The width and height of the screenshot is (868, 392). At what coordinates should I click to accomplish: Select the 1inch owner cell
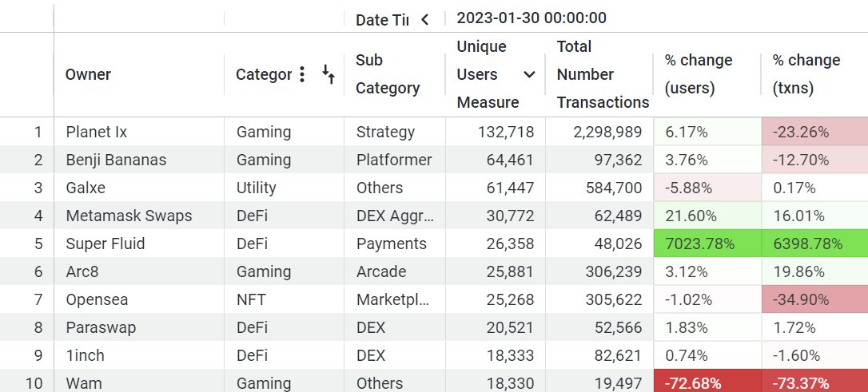139,355
